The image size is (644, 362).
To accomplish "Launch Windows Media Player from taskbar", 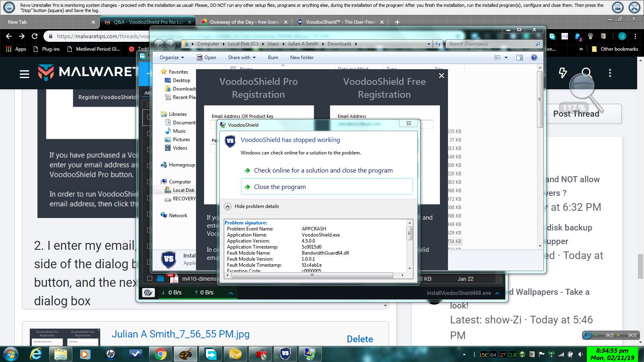I will pyautogui.click(x=85, y=354).
